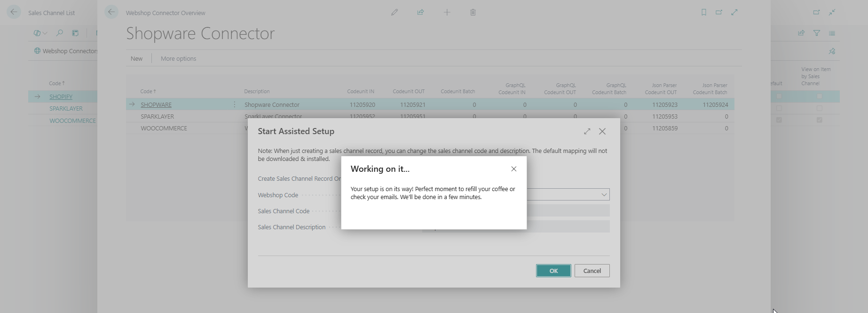Click the Create Sales Channel Record label
Image resolution: width=868 pixels, height=313 pixels.
(x=299, y=178)
